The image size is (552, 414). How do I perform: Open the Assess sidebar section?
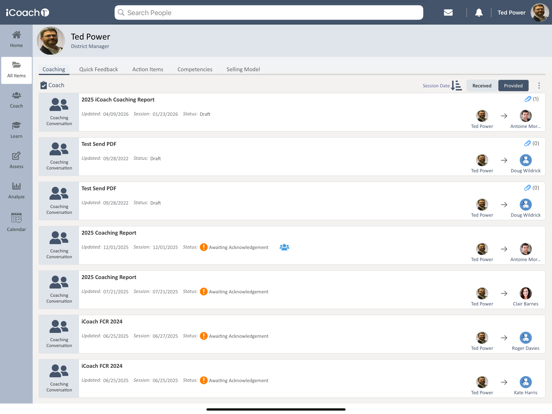(16, 161)
